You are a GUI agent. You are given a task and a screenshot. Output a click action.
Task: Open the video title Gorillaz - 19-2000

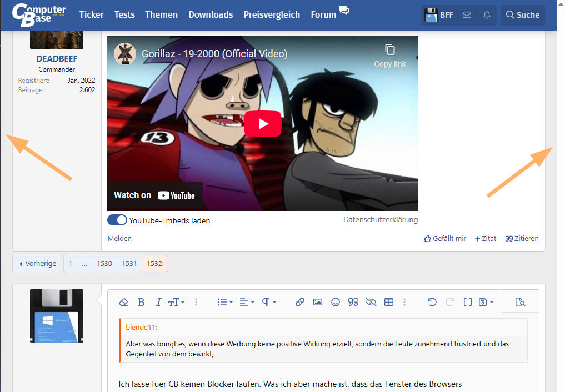click(x=214, y=54)
